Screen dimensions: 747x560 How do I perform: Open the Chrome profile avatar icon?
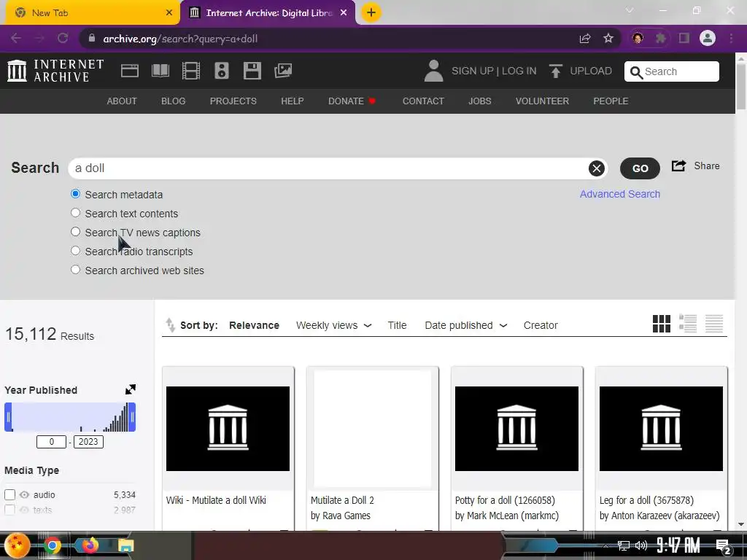pos(708,38)
